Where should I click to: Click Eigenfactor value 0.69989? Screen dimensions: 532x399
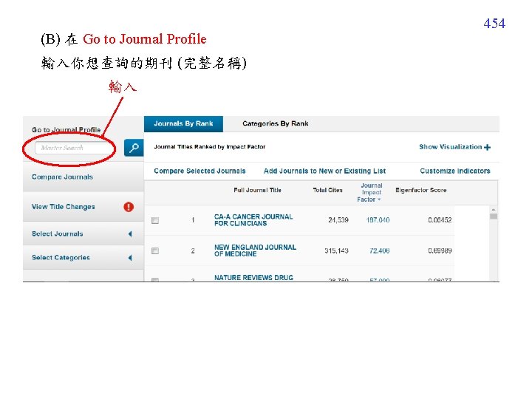point(440,250)
